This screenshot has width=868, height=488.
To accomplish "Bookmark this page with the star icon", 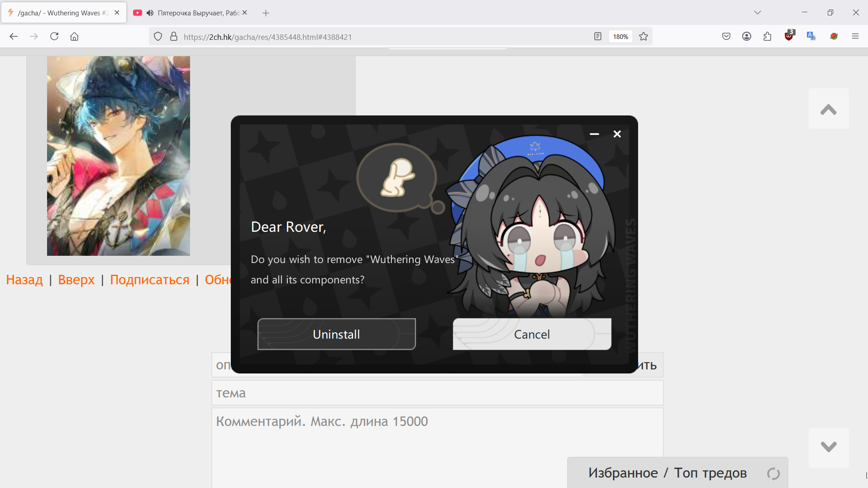I will point(644,37).
